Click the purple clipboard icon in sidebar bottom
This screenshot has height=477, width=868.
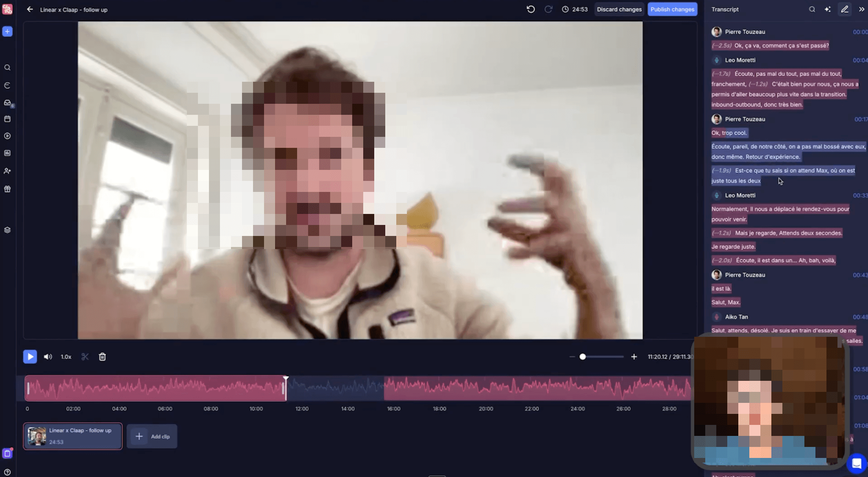(7, 453)
